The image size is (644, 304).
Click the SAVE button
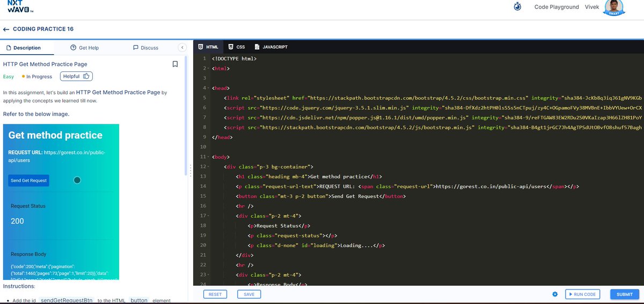249,294
